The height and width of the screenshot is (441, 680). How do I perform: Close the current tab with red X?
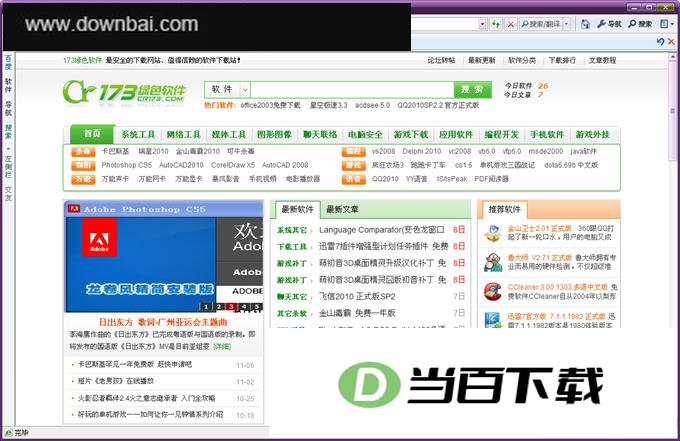tap(671, 42)
